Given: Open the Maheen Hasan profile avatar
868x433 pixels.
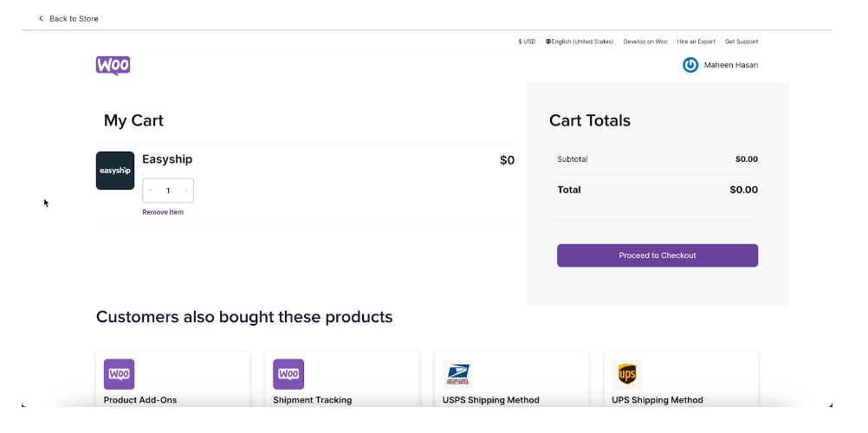Looking at the screenshot, I should point(690,65).
